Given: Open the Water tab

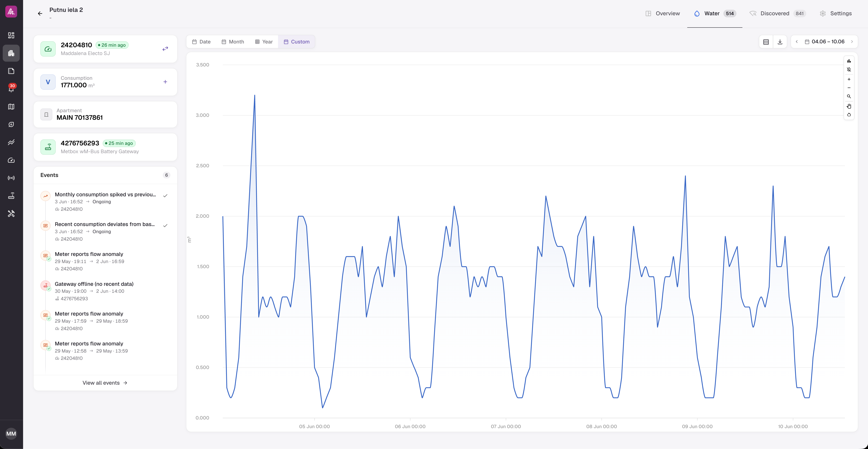Looking at the screenshot, I should [x=715, y=13].
